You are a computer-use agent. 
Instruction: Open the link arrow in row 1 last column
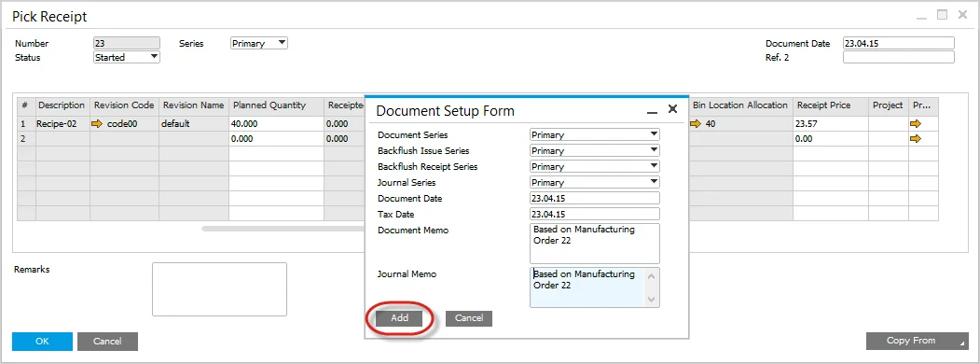point(917,124)
